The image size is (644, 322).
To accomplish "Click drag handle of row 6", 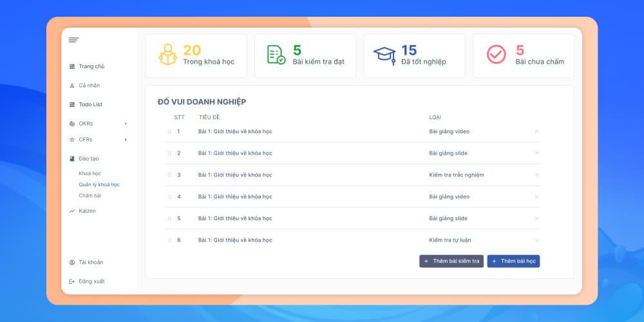I will (169, 240).
